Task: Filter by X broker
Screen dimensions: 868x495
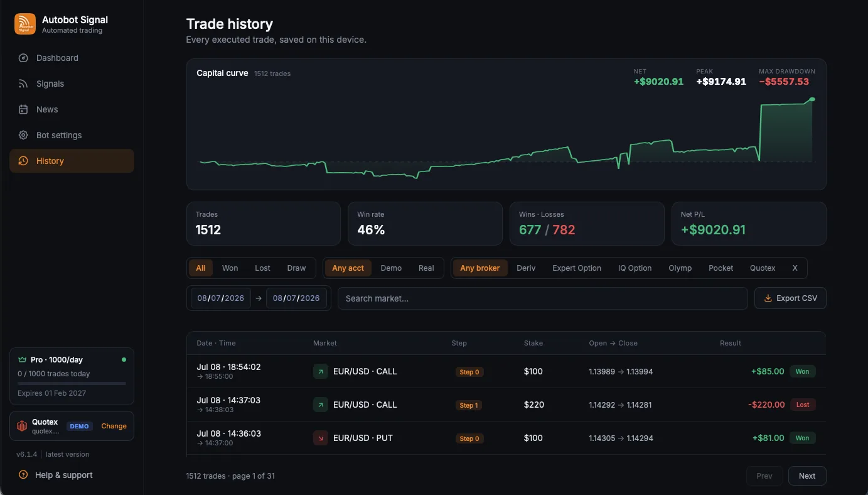Action: (795, 268)
